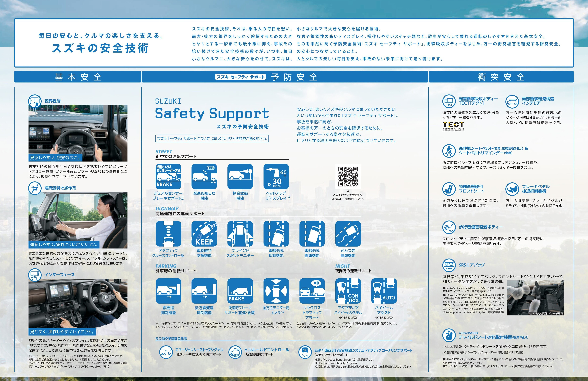Click the Head-Up Display speed icon

point(276,177)
